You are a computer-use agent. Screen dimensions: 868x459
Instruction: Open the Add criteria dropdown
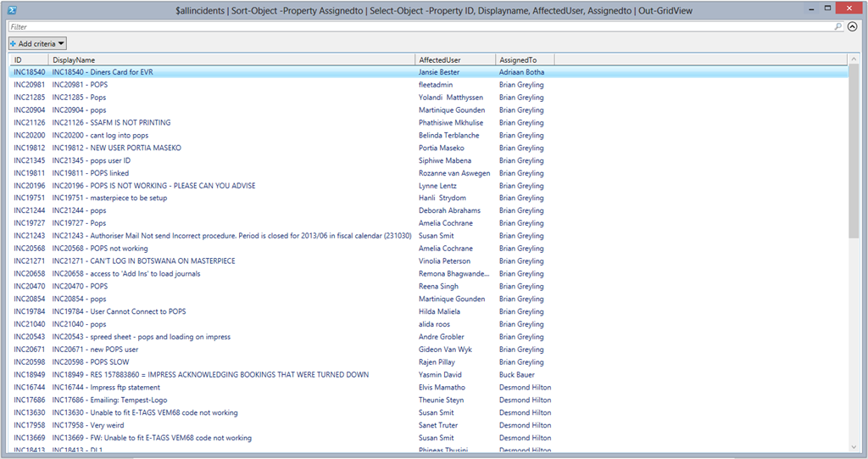(x=37, y=43)
